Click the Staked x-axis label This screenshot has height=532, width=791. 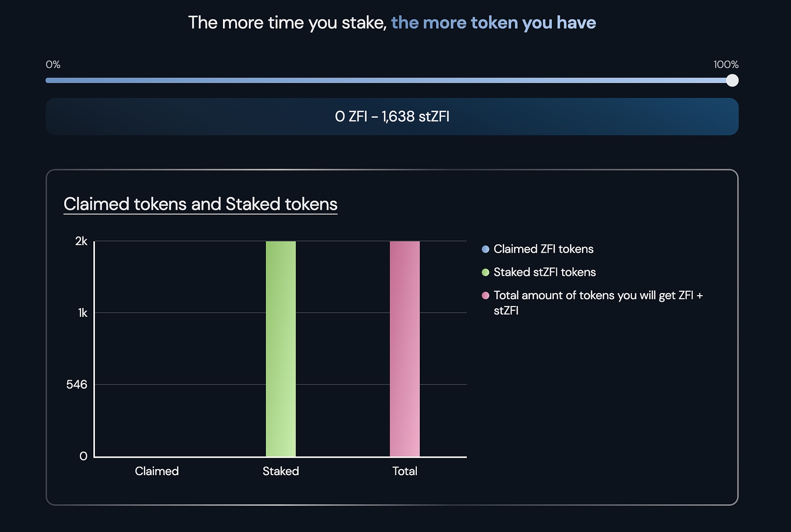tap(281, 471)
